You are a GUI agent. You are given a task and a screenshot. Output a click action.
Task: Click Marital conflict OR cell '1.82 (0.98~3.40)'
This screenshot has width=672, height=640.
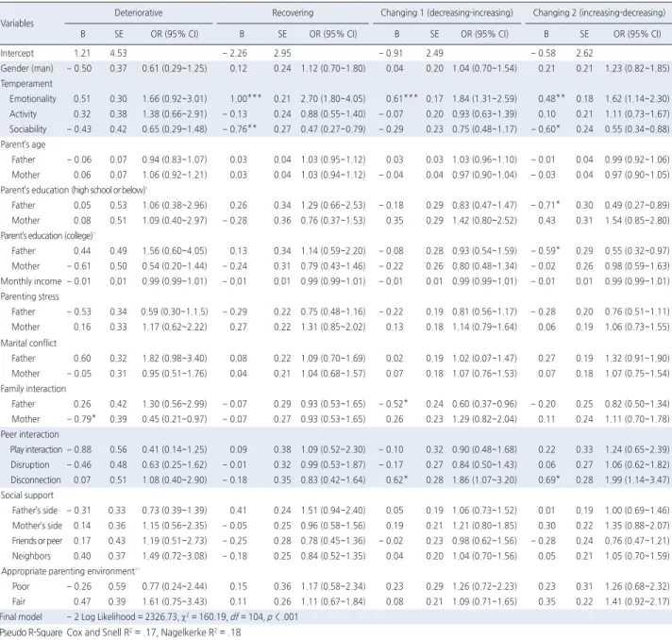[x=175, y=359]
